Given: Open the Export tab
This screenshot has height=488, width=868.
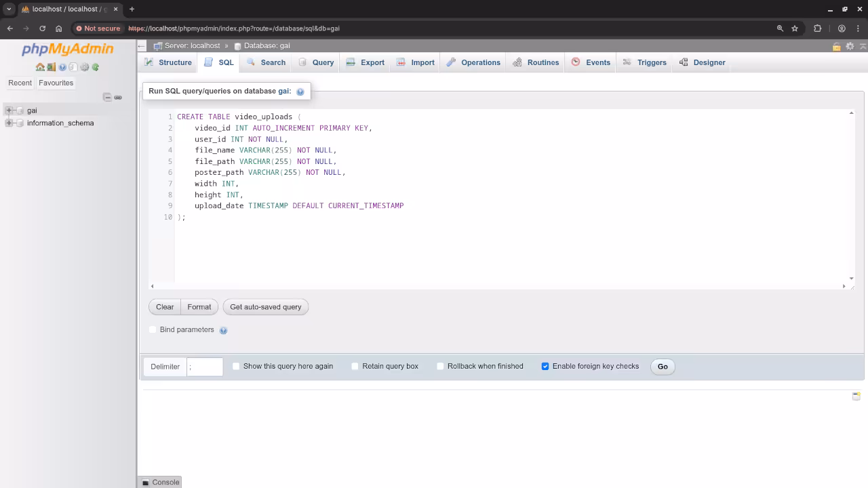Looking at the screenshot, I should click(x=365, y=62).
